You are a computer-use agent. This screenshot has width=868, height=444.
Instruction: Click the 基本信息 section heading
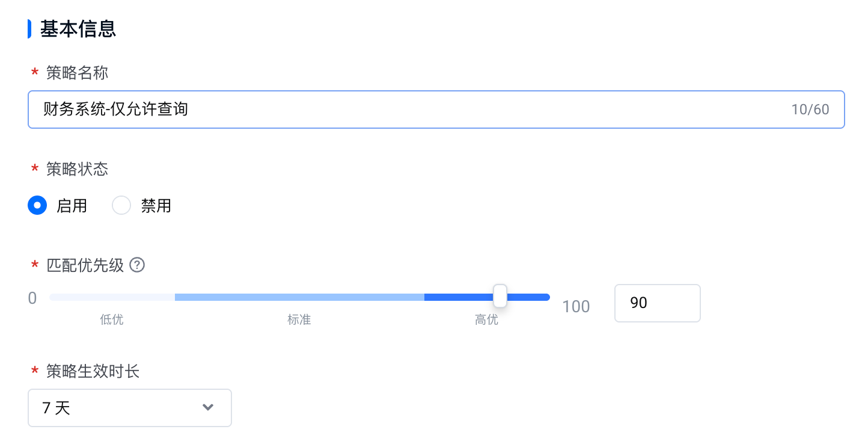(78, 29)
